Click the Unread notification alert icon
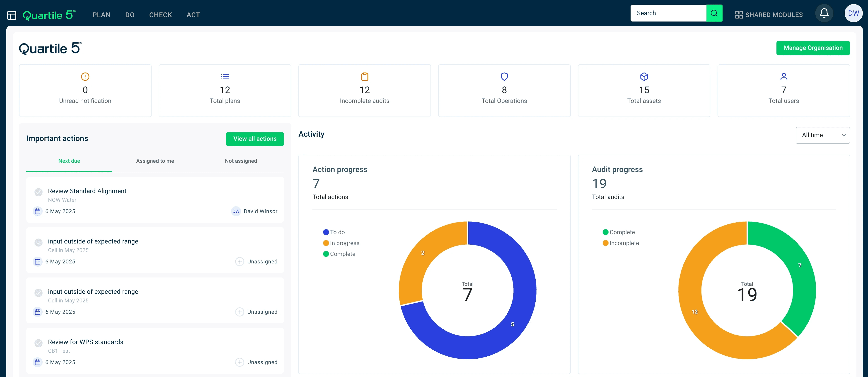The width and height of the screenshot is (868, 377). coord(85,77)
